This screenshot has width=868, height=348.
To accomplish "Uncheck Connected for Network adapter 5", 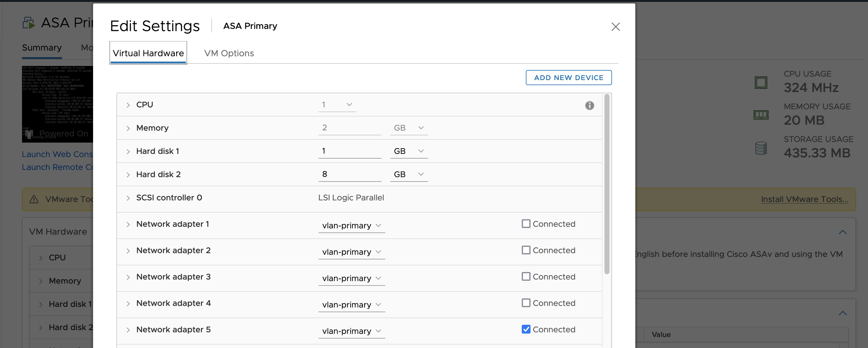I will pos(526,329).
